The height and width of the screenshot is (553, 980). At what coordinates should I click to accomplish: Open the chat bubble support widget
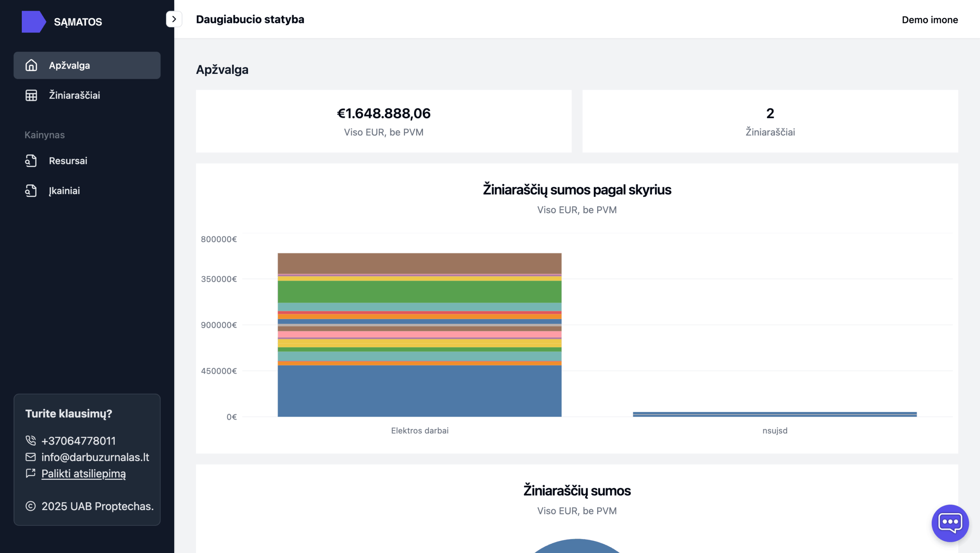point(950,523)
